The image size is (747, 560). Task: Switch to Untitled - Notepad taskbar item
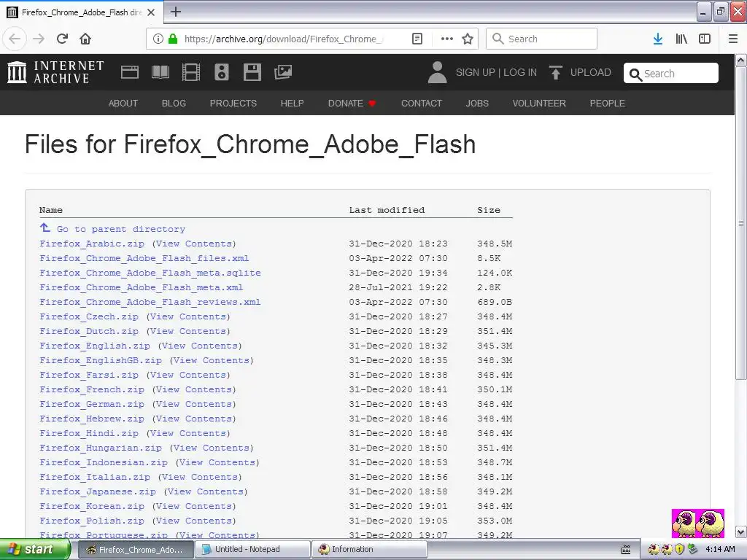click(252, 550)
